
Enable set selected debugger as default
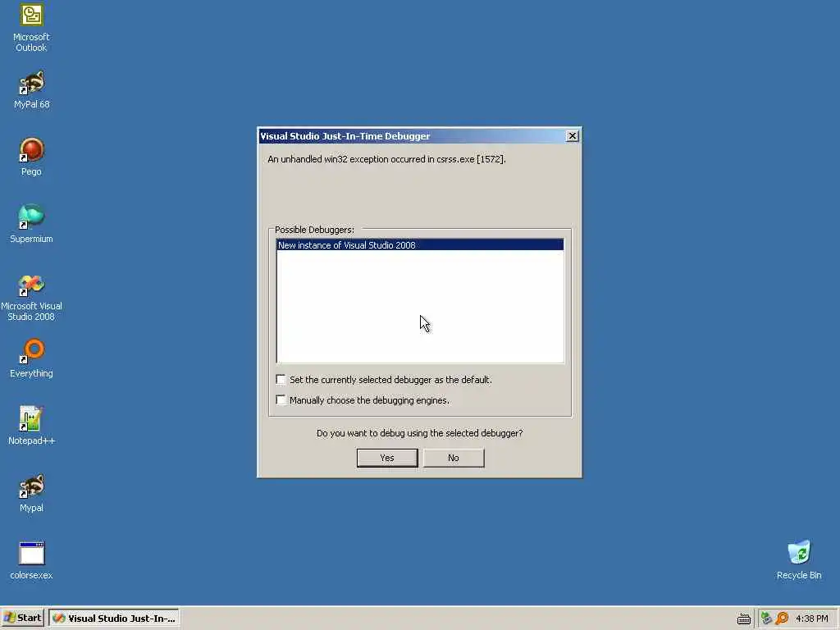(281, 380)
